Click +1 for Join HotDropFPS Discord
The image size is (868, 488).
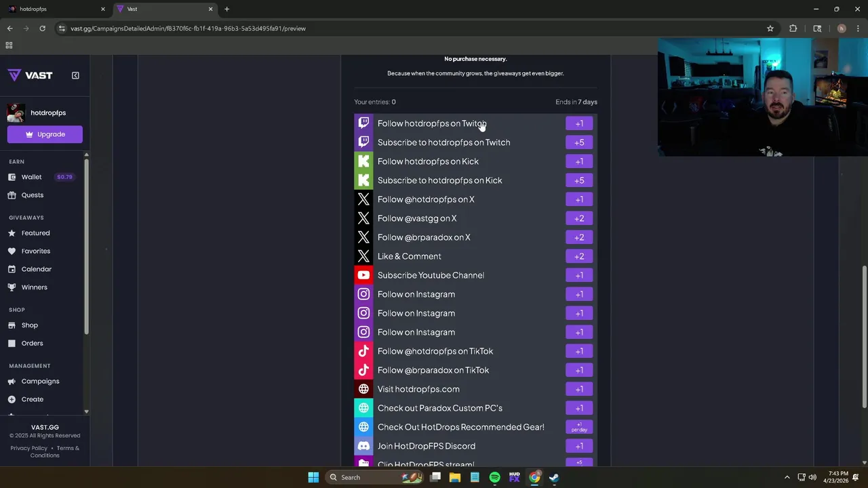pyautogui.click(x=579, y=446)
